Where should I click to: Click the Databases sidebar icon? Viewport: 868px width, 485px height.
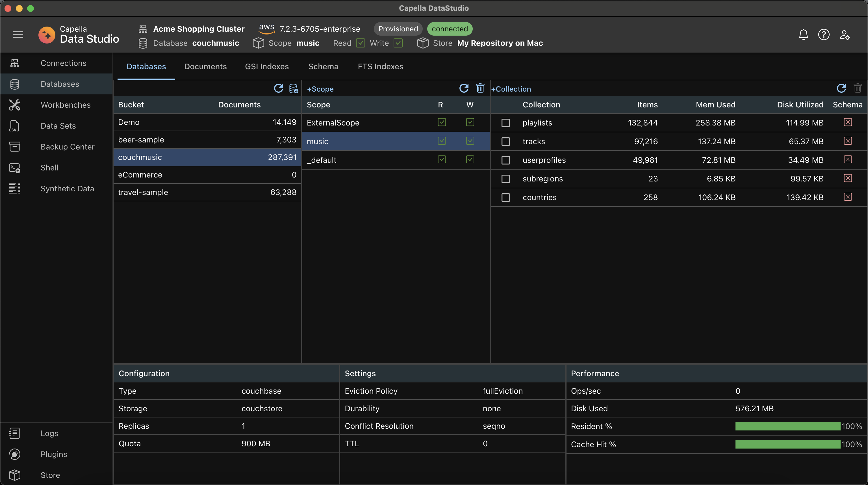tap(14, 84)
